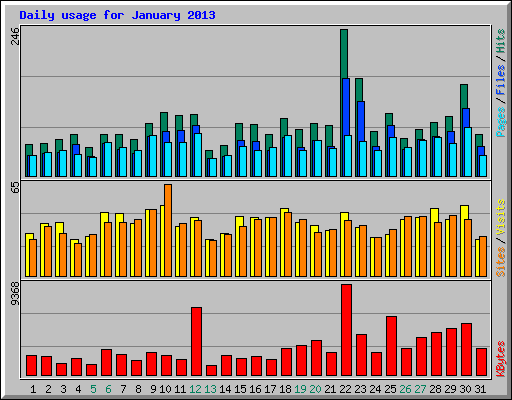Screen dimensions: 512x400
Task: Click day label 19 on the x-axis
Action: click(x=300, y=389)
